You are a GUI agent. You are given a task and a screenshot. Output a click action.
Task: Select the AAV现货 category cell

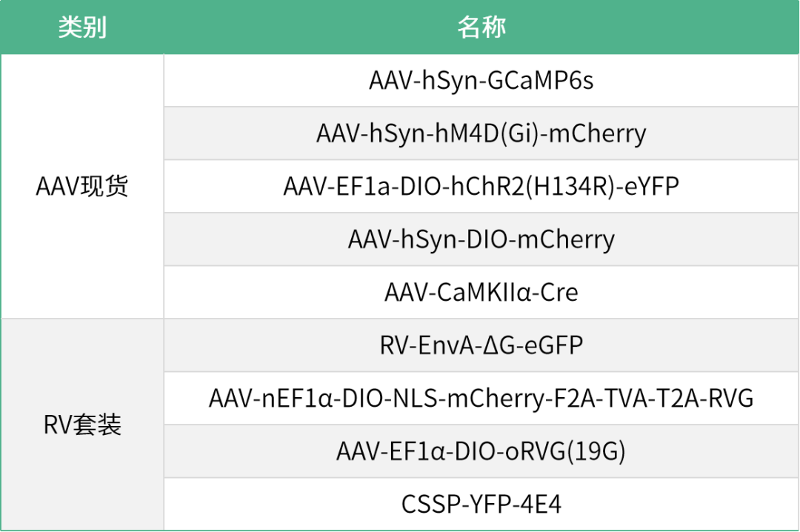point(82,187)
